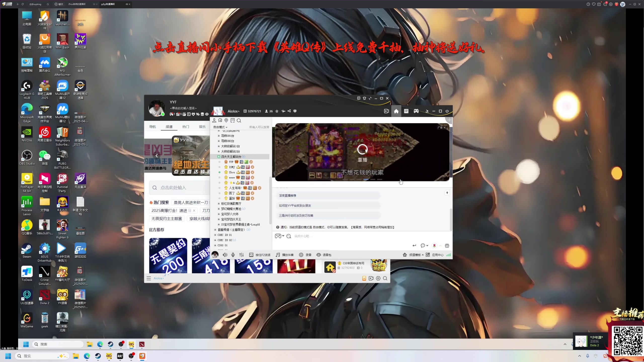Viewport: 644px width, 362px height.
Task: Open the chat gamepad dropdown arrow
Action: 283,236
